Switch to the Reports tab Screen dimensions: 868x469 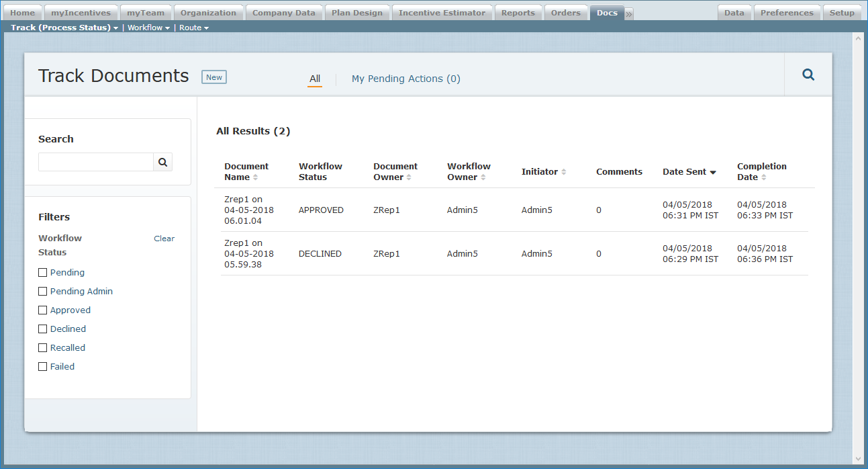point(518,13)
